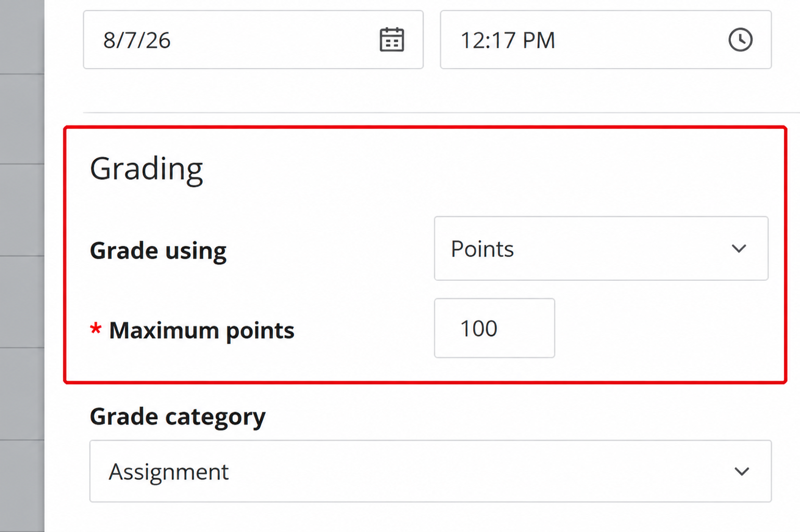Open the calendar date picker icon
The width and height of the screenshot is (800, 532).
(x=391, y=40)
